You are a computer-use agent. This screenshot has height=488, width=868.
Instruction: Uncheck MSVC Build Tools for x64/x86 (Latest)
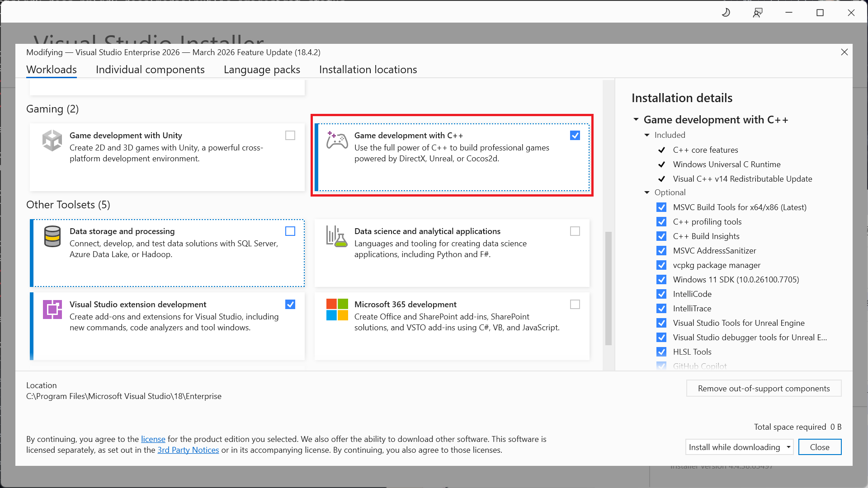pos(661,207)
